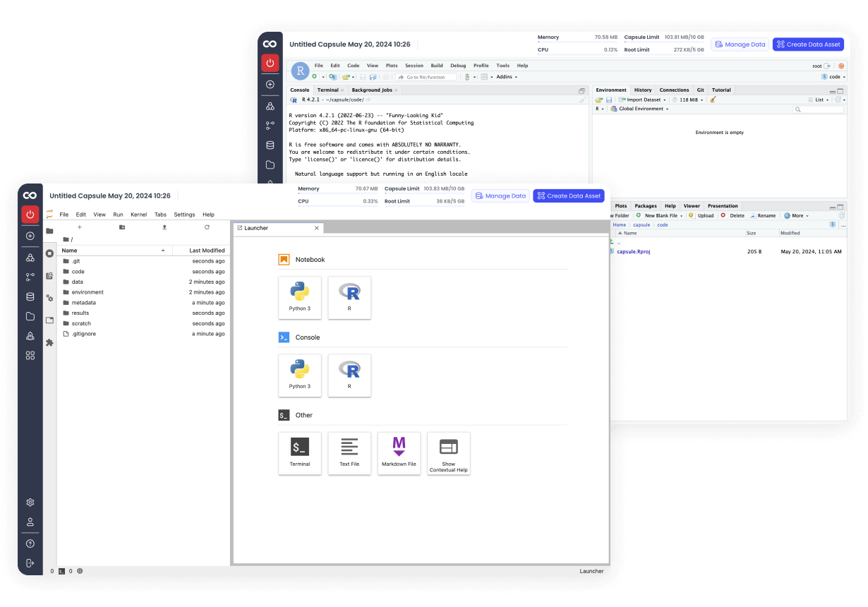Image resolution: width=868 pixels, height=607 pixels.
Task: Launch an R console from the Launcher
Action: click(x=349, y=375)
